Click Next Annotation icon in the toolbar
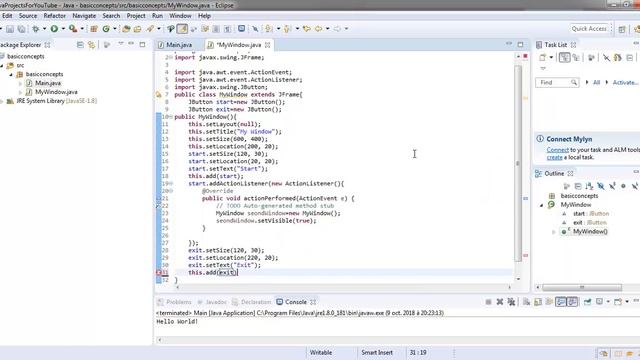The image size is (640, 360). [268, 29]
